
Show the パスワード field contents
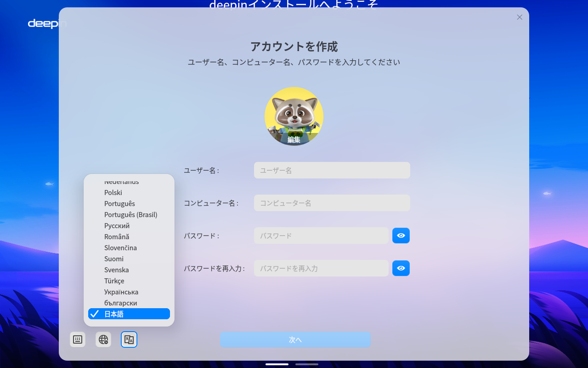401,236
